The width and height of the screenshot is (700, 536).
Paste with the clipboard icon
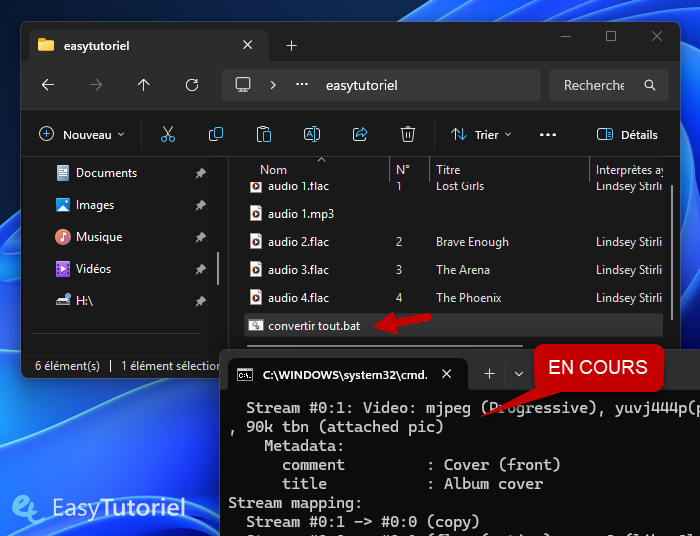(x=264, y=134)
